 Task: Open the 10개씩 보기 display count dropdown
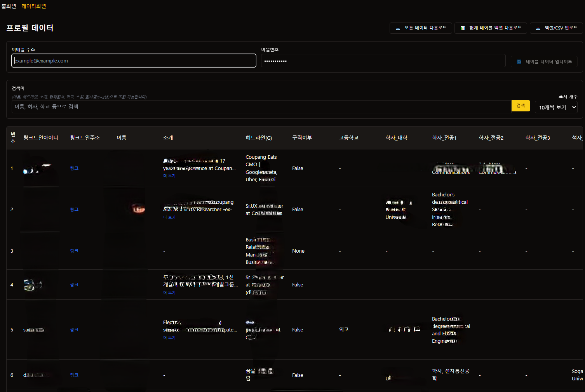(x=556, y=108)
